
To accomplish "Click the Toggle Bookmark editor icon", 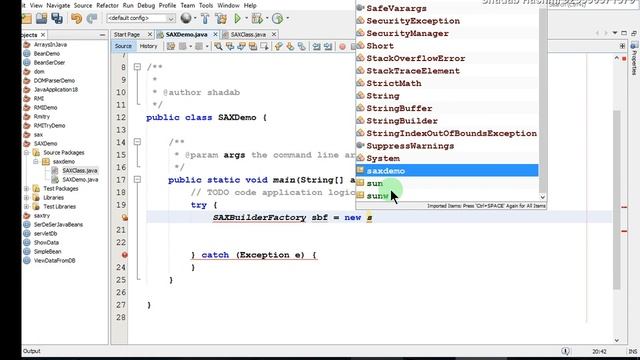I will click(x=302, y=47).
